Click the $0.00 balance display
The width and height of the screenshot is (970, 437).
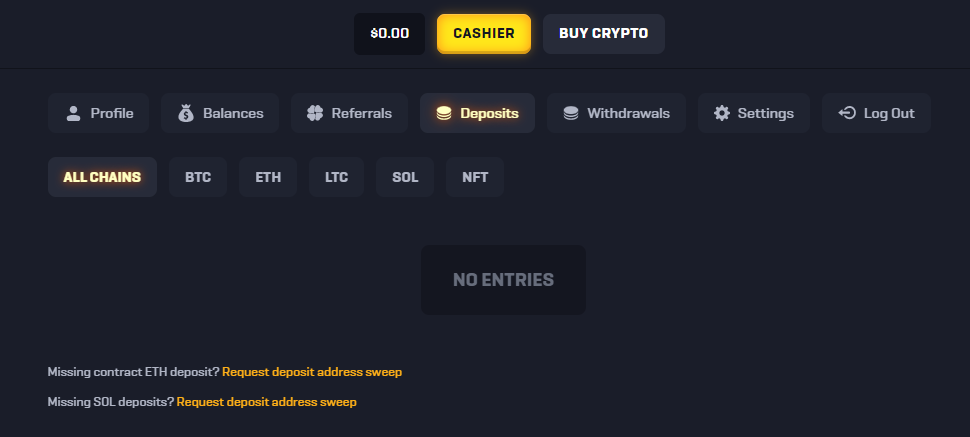point(389,33)
